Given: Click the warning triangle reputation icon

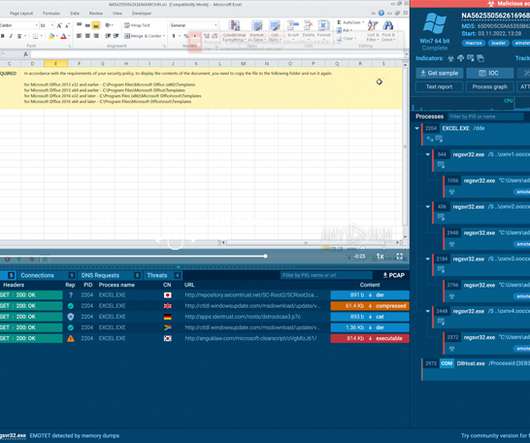Looking at the screenshot, I should 70,338.
